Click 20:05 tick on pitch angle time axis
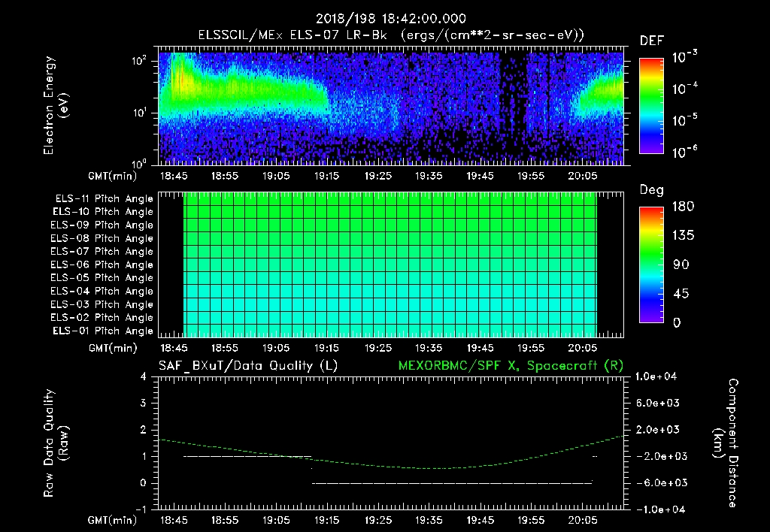This screenshot has height=532, width=770. [x=583, y=348]
